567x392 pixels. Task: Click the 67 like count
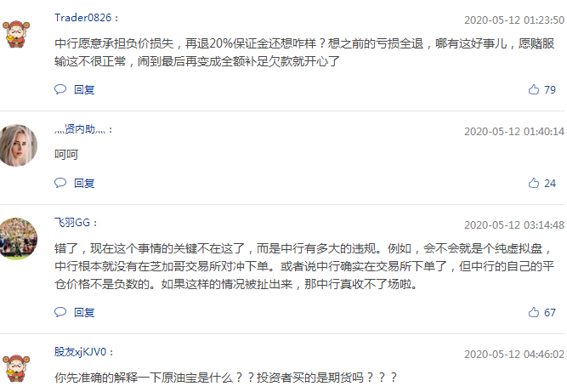(550, 312)
